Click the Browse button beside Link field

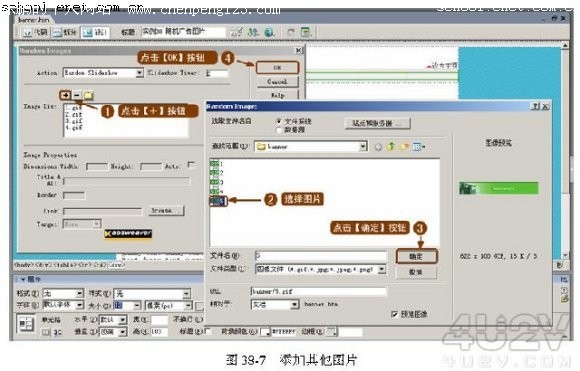[x=166, y=210]
